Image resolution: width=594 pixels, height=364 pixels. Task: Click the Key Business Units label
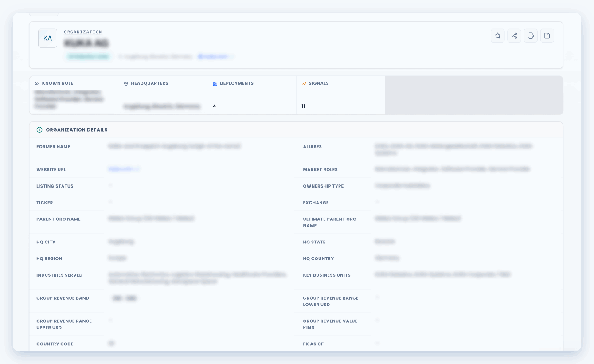point(327,275)
